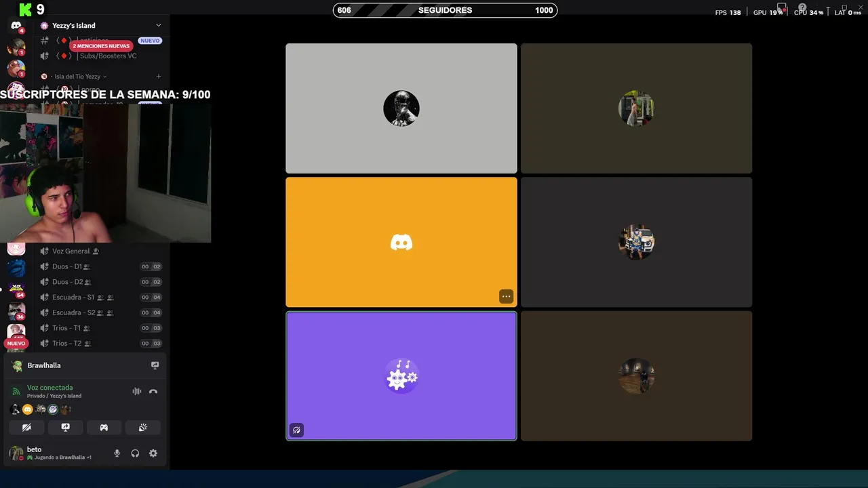Image resolution: width=868 pixels, height=488 pixels.
Task: Focus the purple gear avatar participant tile
Action: click(401, 375)
